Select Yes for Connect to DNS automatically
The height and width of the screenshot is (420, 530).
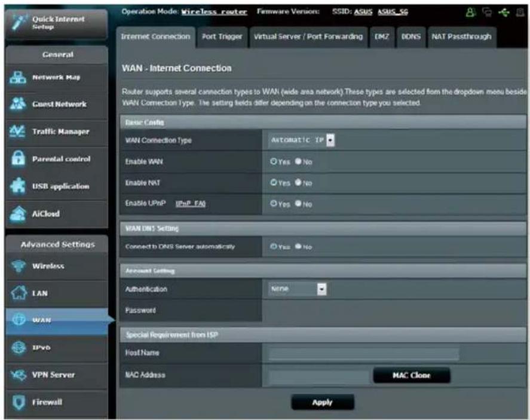(x=273, y=246)
